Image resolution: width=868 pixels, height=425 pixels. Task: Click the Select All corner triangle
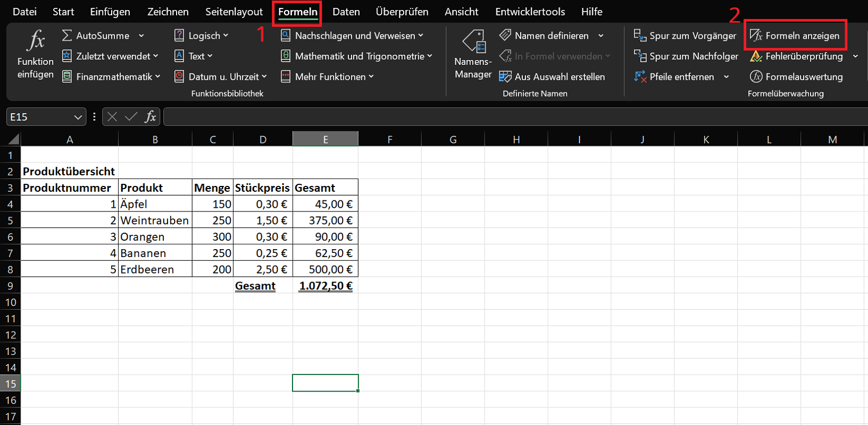point(13,139)
